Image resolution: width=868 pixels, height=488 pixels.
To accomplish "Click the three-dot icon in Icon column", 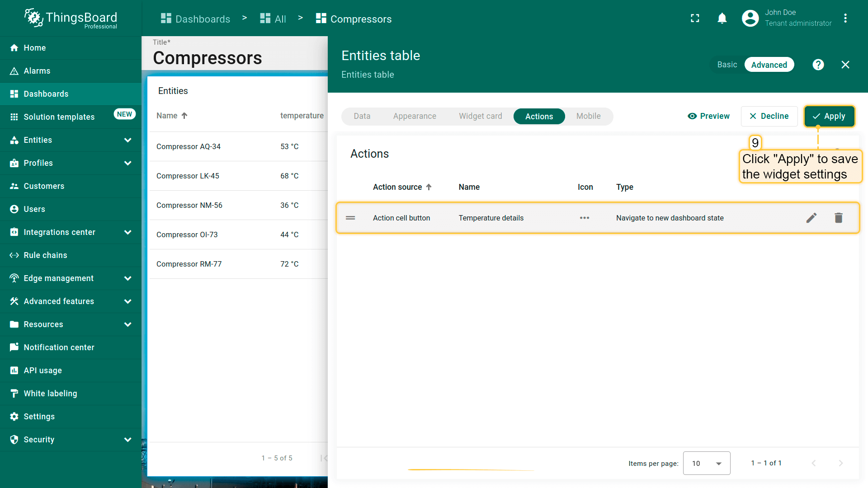I will [584, 218].
